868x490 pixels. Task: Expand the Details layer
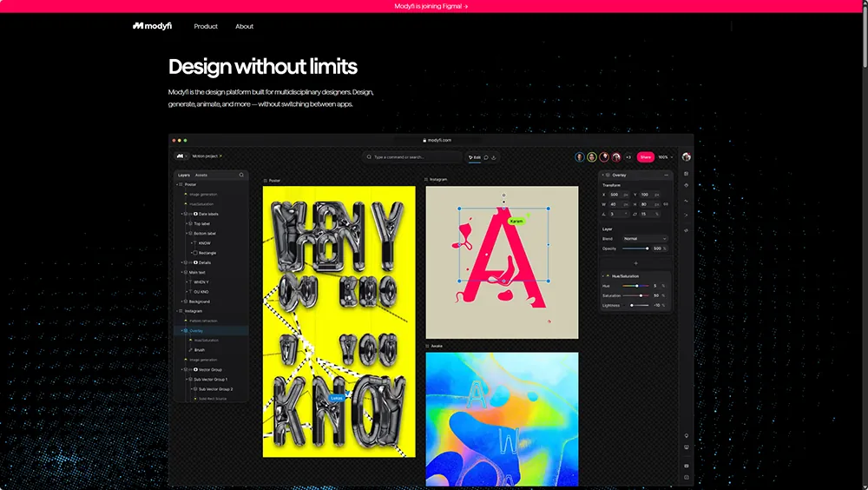[181, 262]
